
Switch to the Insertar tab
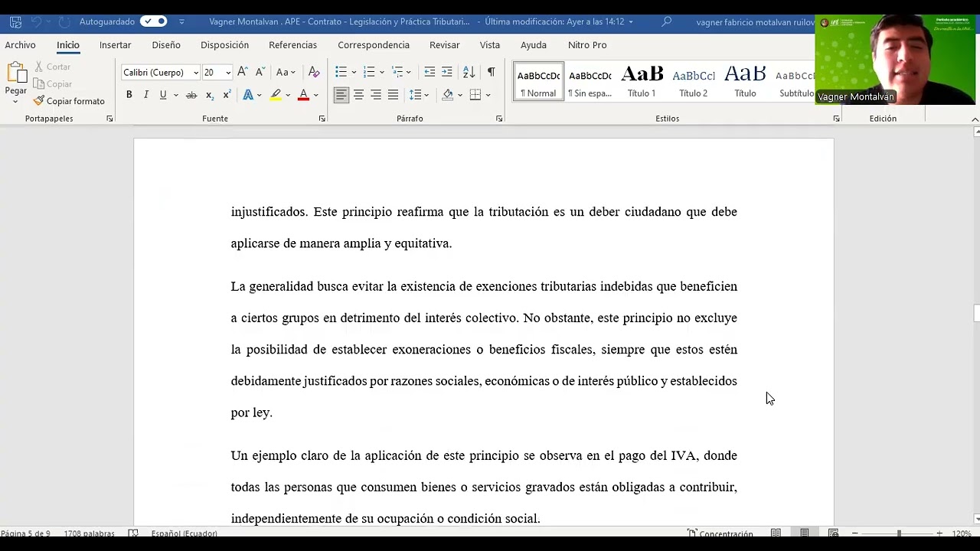(115, 45)
